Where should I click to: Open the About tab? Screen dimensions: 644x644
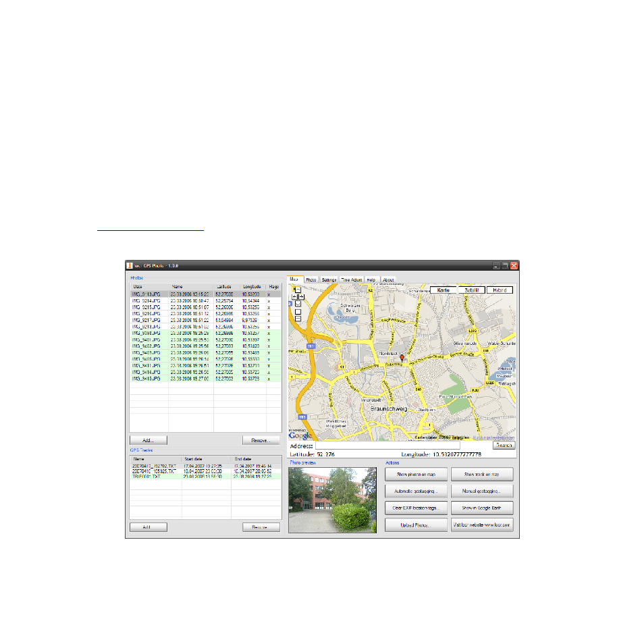pyautogui.click(x=388, y=279)
